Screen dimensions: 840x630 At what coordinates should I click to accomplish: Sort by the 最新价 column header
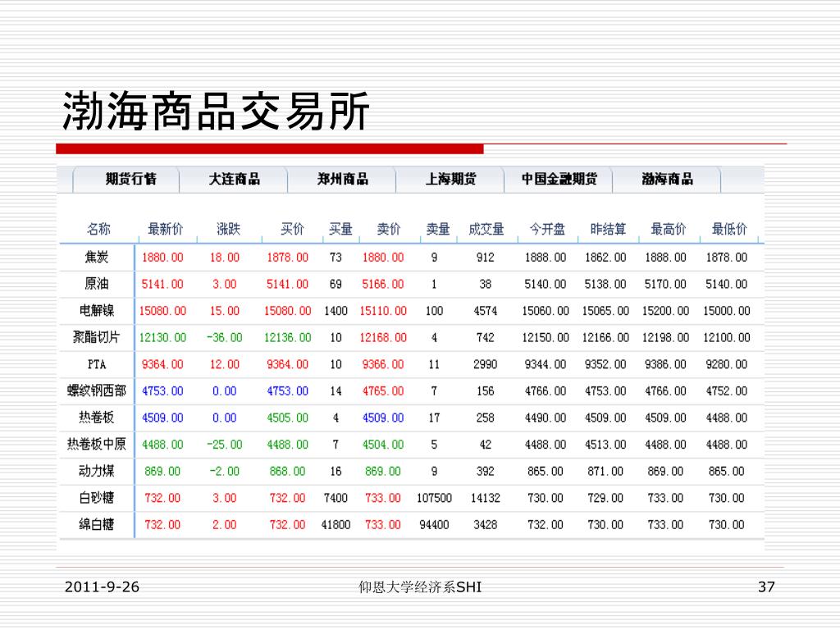(x=165, y=230)
